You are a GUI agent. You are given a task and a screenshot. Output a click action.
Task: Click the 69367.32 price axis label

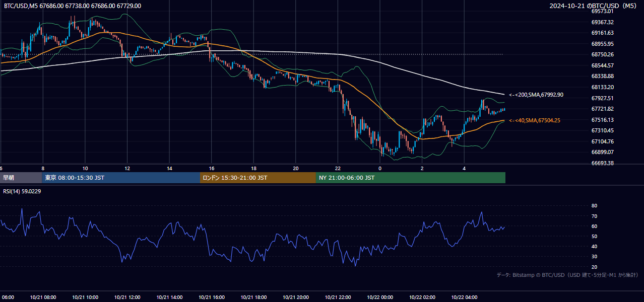tap(602, 22)
